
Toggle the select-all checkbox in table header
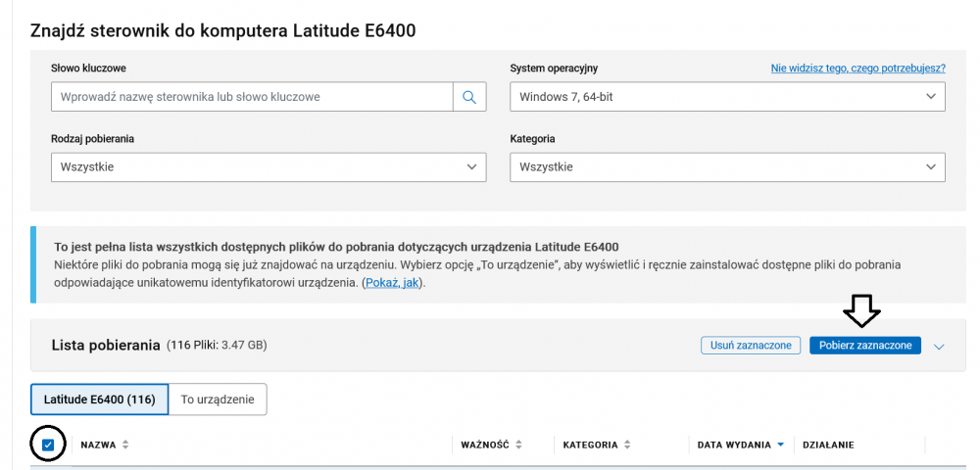pyautogui.click(x=48, y=445)
